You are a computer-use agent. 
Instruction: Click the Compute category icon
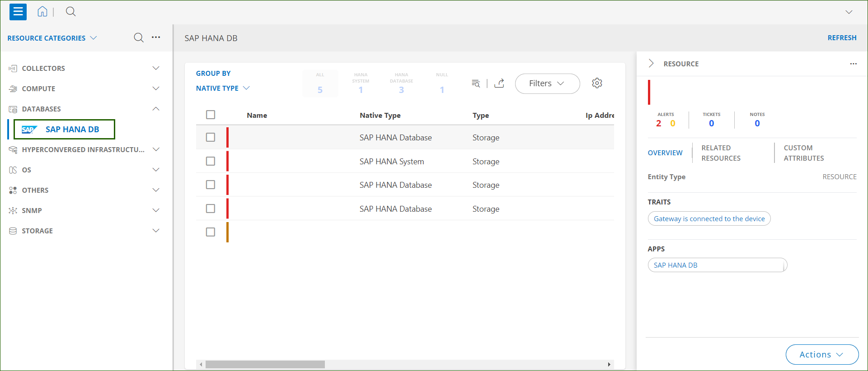click(13, 88)
